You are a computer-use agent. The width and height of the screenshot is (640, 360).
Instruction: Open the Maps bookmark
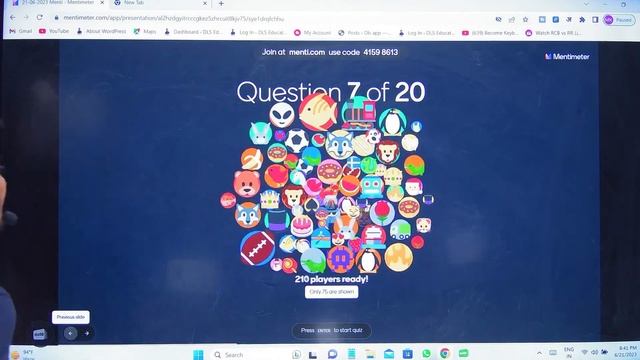(x=145, y=31)
